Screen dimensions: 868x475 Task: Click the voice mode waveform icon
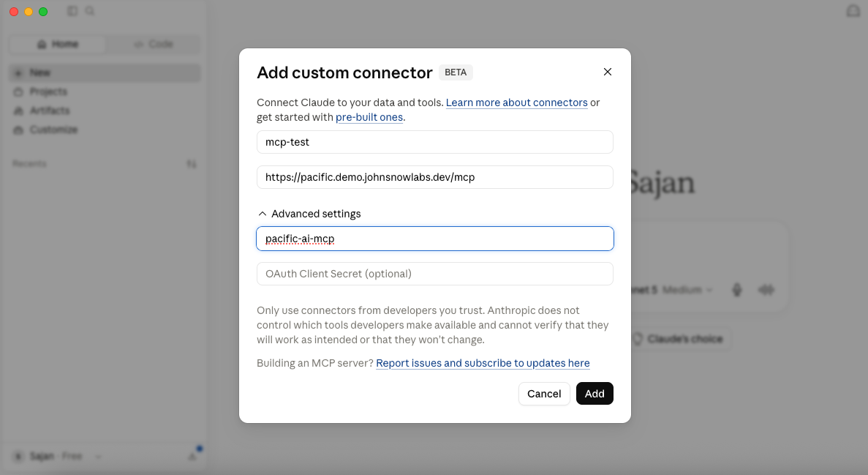pos(766,290)
